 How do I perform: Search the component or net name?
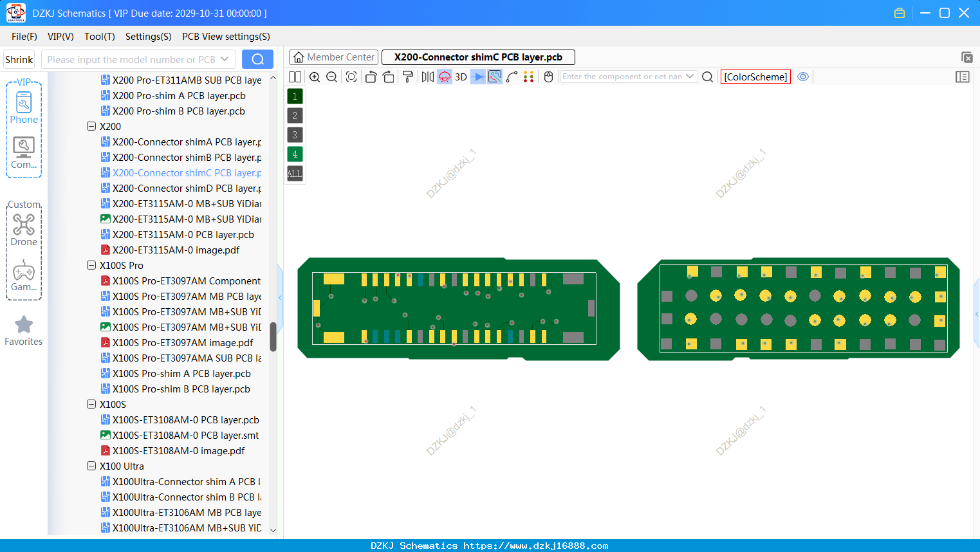point(707,77)
